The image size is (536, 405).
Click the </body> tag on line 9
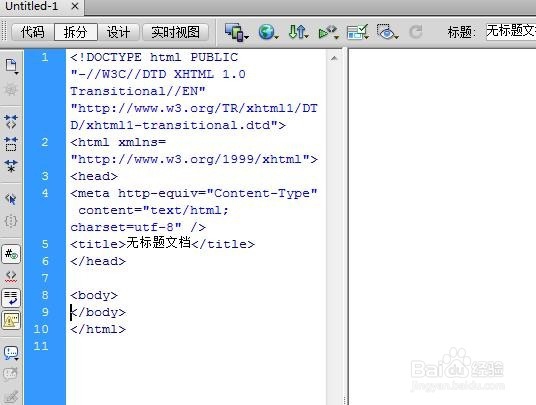pos(98,312)
